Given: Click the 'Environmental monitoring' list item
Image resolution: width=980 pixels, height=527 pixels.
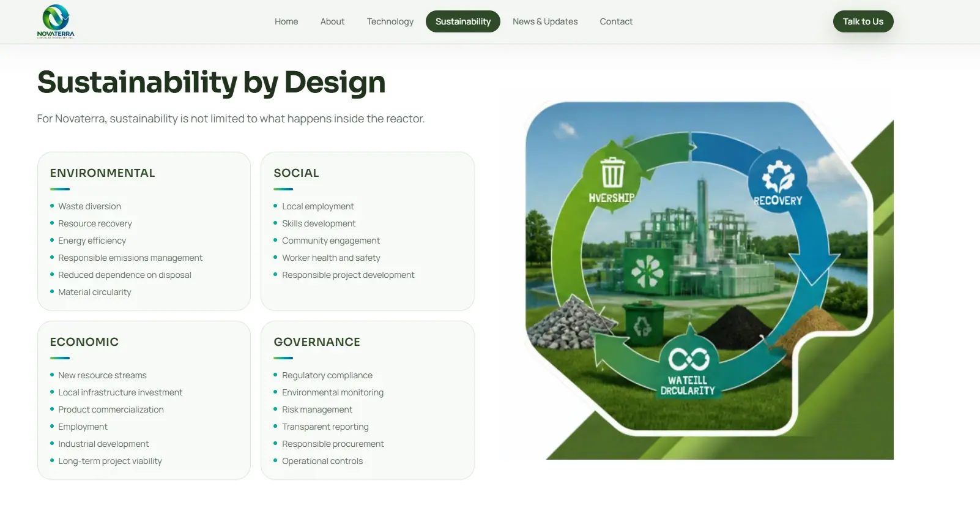Looking at the screenshot, I should click(x=333, y=392).
